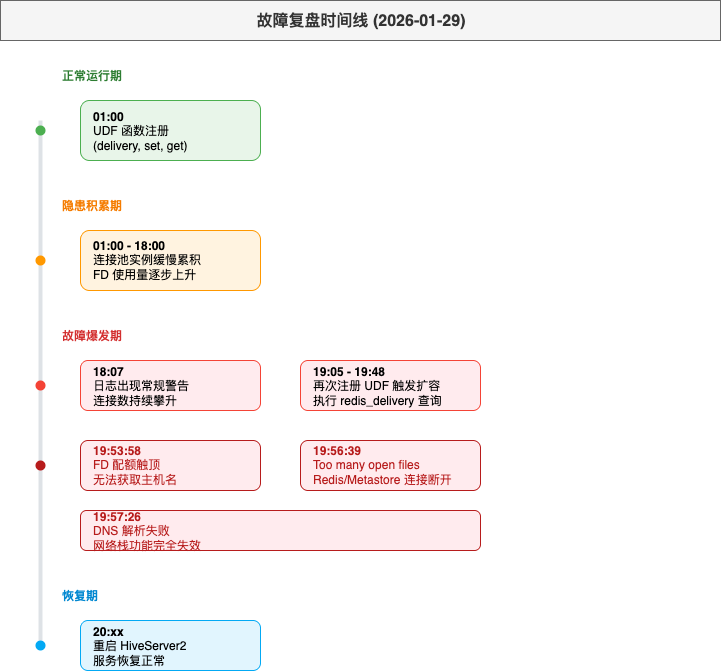Screen dimensions: 721x671
Task: Click the gray vertical timeline axis line
Action: [40, 320]
